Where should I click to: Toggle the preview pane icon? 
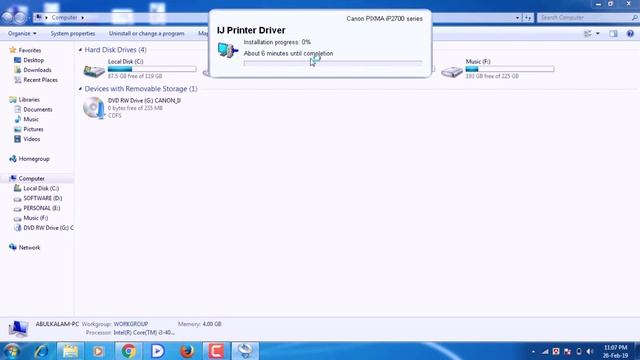pyautogui.click(x=613, y=33)
